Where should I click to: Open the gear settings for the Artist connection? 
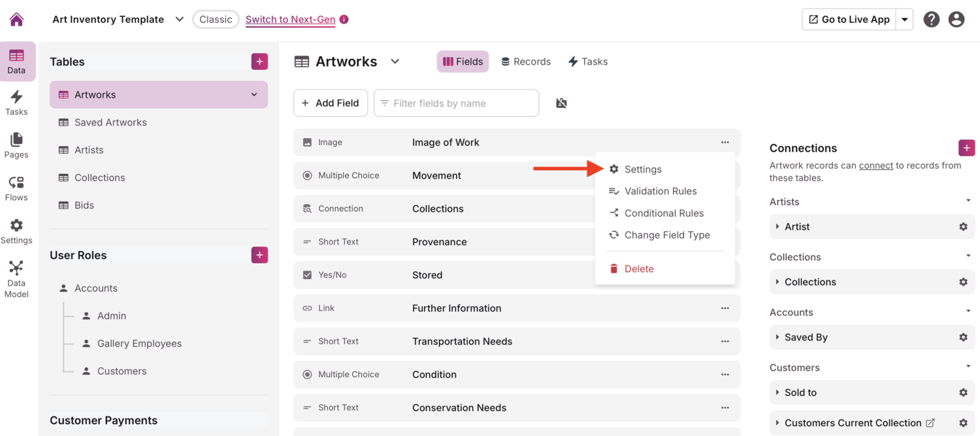[963, 226]
